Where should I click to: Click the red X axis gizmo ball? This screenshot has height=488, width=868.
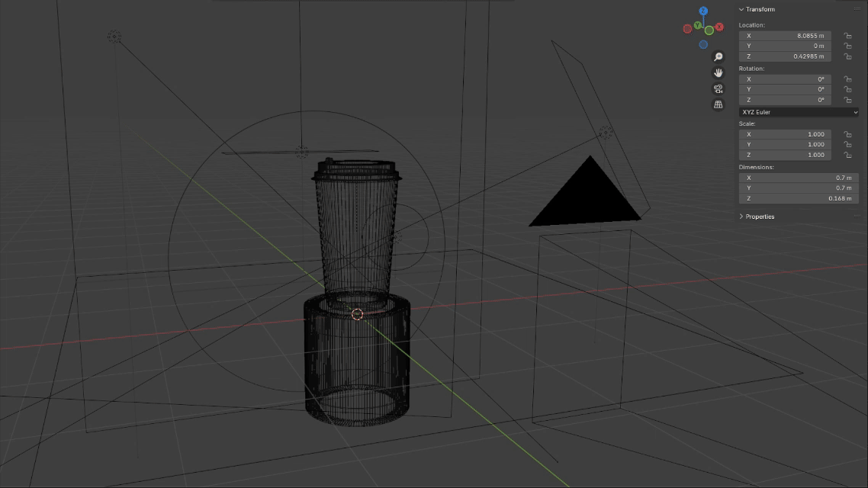[720, 27]
